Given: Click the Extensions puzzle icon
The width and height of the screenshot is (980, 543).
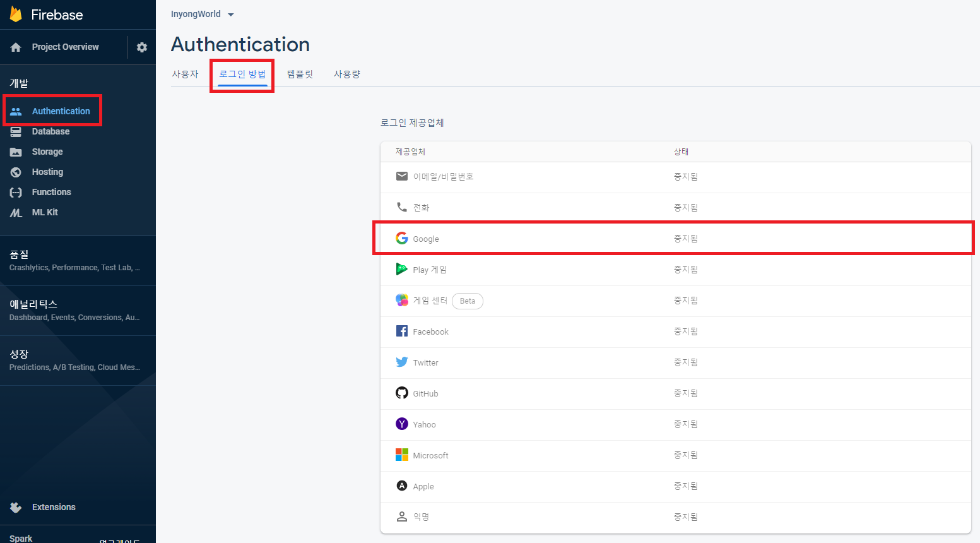Looking at the screenshot, I should [x=16, y=507].
